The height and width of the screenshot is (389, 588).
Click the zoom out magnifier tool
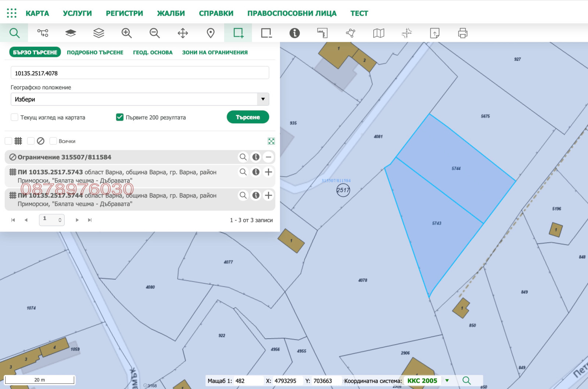click(154, 33)
